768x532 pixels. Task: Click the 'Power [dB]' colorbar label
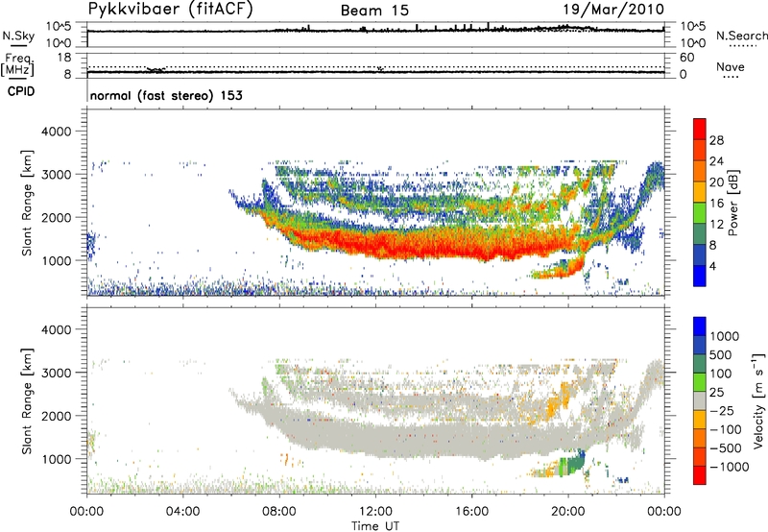coord(732,203)
